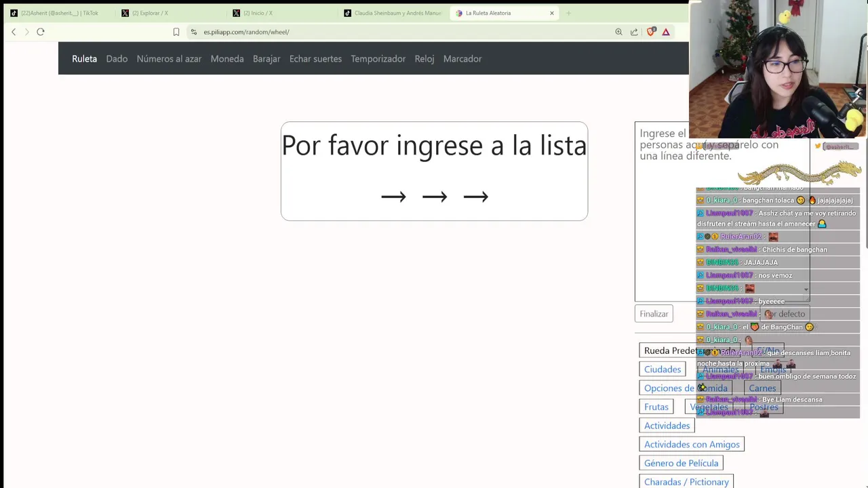
Task: Click the 'Por favor ingrese a la lista' message
Action: coord(434,146)
